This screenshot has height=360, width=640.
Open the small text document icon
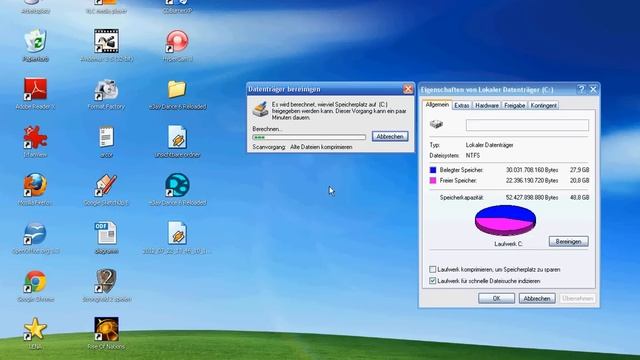point(106,137)
